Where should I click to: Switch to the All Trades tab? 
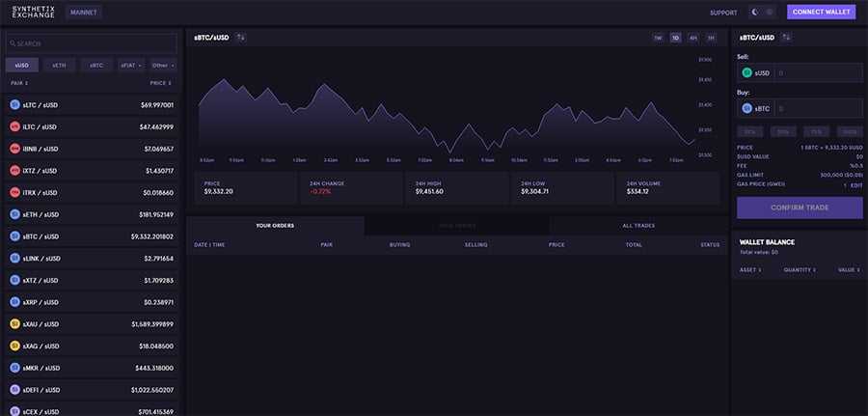tap(638, 226)
